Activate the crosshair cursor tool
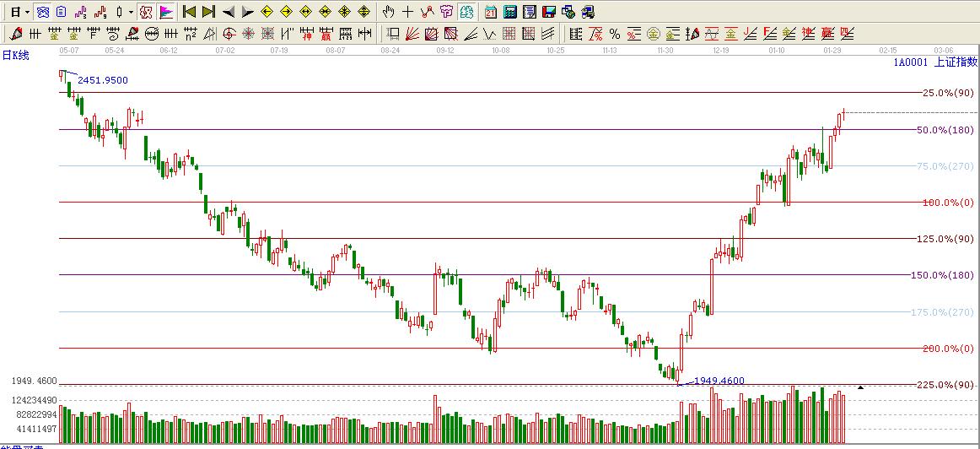Viewport: 980px width, 449px height. (407, 12)
